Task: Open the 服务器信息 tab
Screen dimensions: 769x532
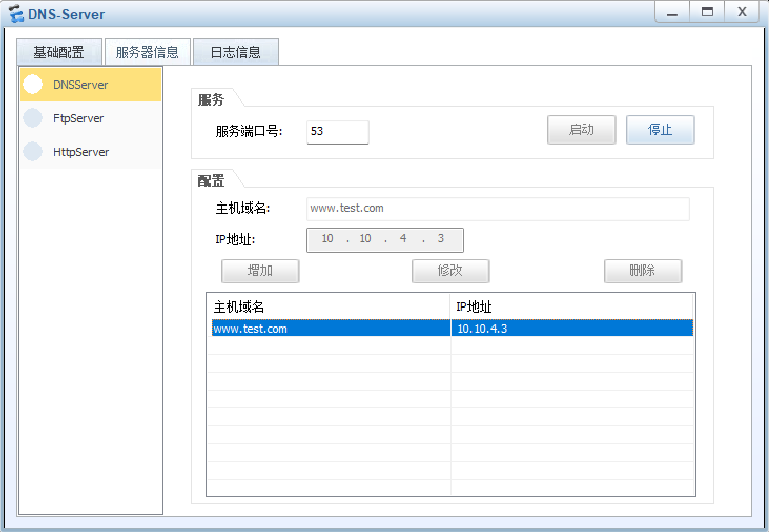Action: click(x=147, y=52)
